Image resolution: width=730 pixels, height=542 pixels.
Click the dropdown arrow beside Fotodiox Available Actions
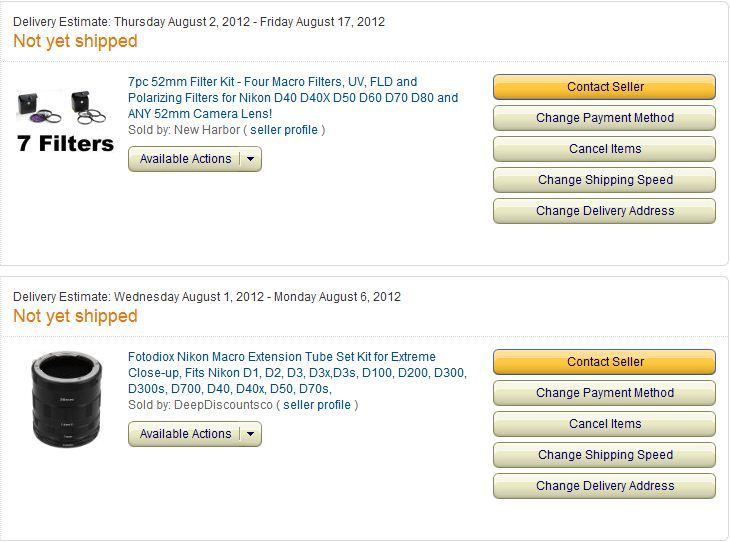point(250,434)
